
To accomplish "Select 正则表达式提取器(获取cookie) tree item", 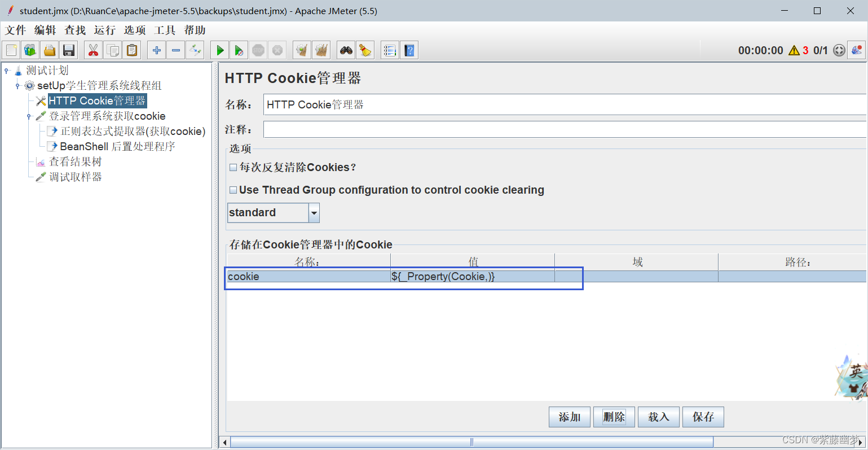I will 133,132.
